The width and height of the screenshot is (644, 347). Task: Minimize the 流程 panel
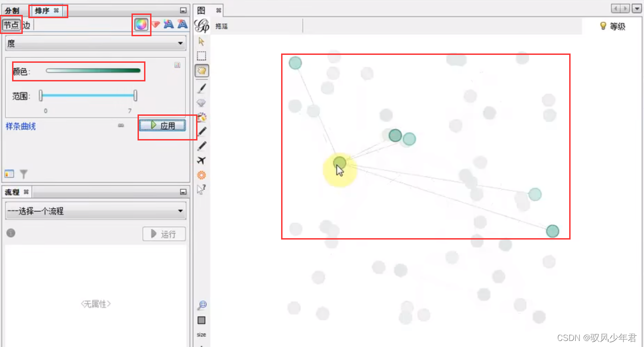coord(183,192)
